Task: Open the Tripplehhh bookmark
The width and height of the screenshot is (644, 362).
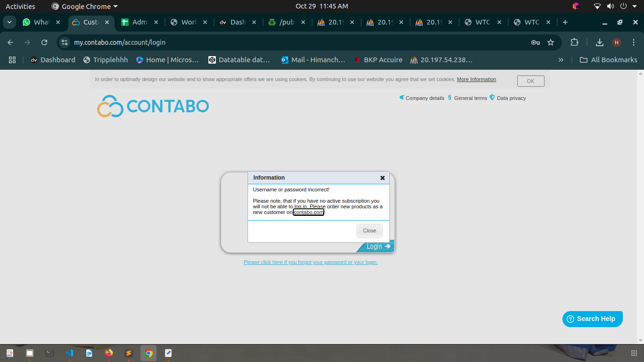Action: (x=106, y=60)
